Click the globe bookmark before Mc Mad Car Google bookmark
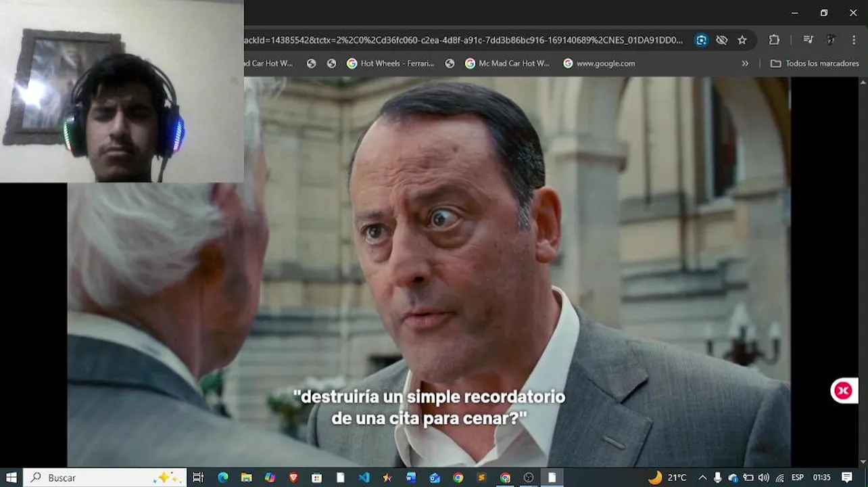This screenshot has height=487, width=868. [x=450, y=64]
